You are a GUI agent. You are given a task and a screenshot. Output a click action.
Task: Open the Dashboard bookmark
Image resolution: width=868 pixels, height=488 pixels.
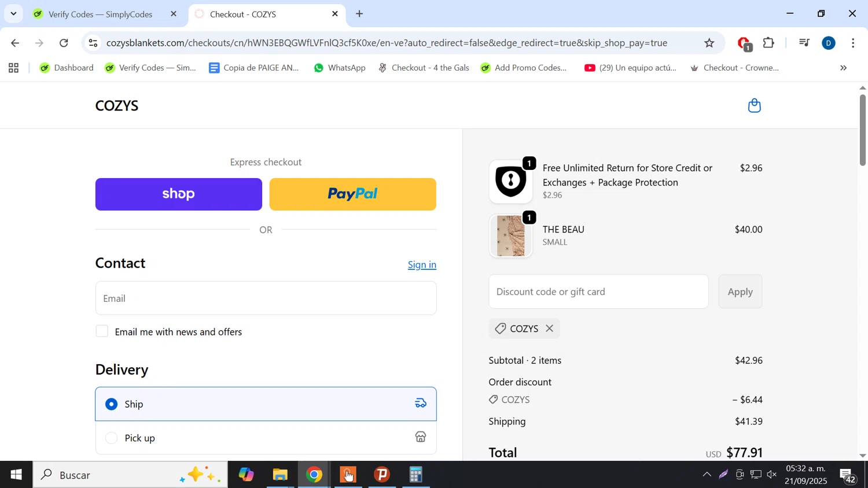pyautogui.click(x=67, y=68)
